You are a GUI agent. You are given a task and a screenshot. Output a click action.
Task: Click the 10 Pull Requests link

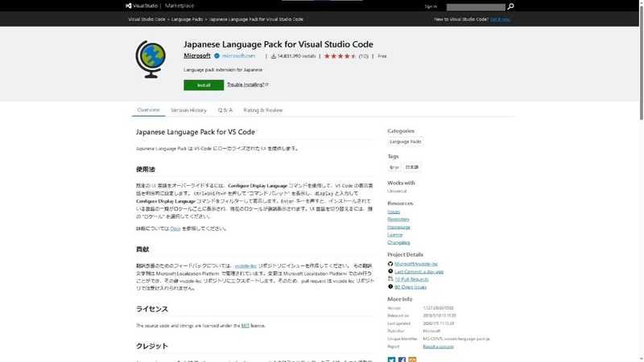[x=411, y=279]
